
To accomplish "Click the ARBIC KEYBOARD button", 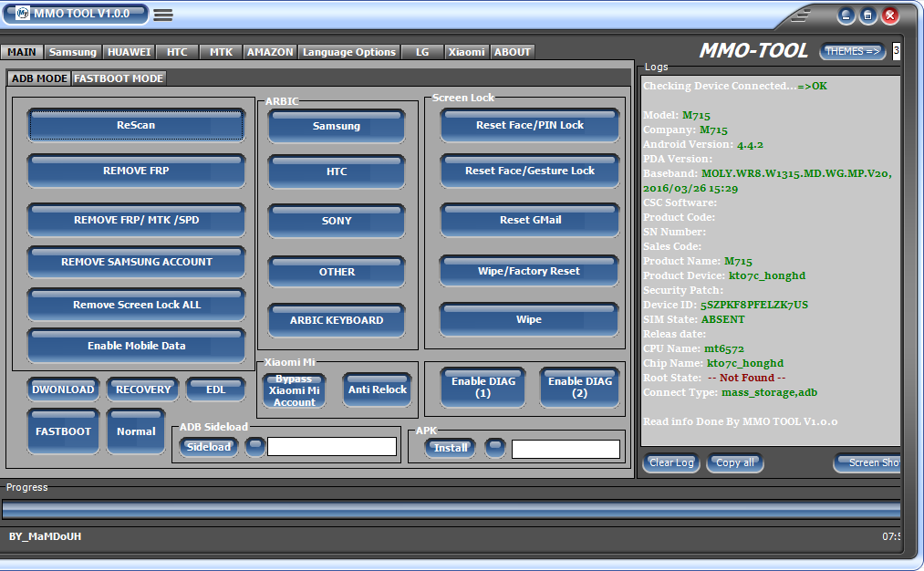I will [x=337, y=320].
